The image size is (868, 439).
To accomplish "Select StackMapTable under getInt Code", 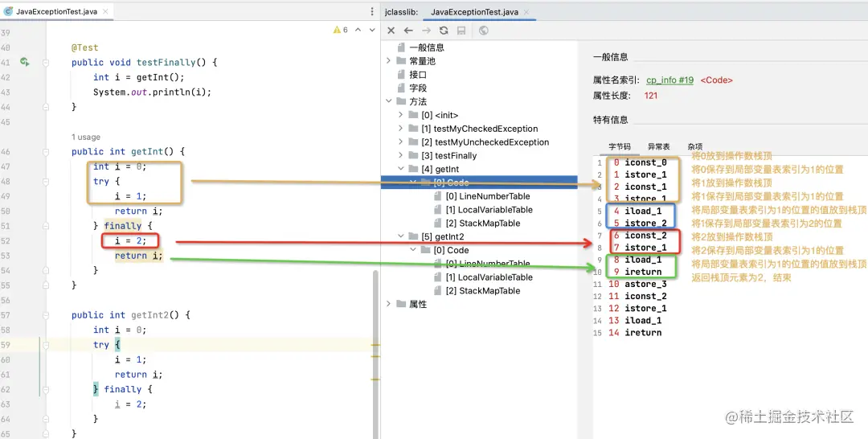I will 485,223.
